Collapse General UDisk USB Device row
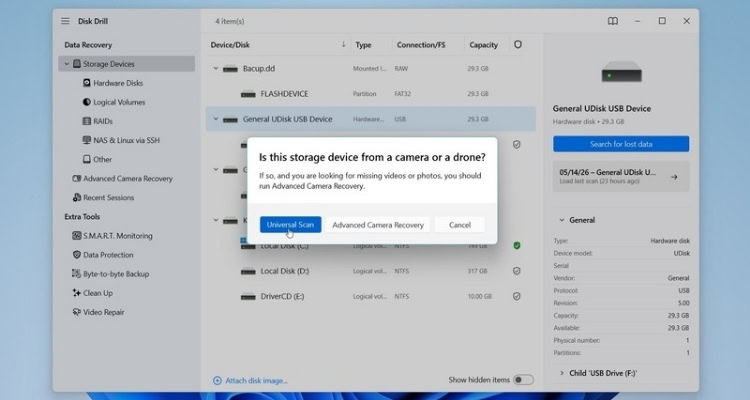The width and height of the screenshot is (750, 400). tap(216, 119)
